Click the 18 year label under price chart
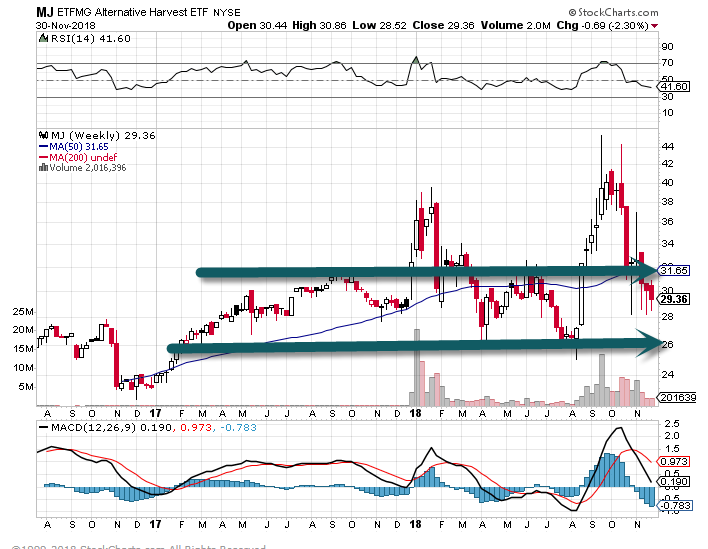This screenshot has height=549, width=708. point(415,413)
